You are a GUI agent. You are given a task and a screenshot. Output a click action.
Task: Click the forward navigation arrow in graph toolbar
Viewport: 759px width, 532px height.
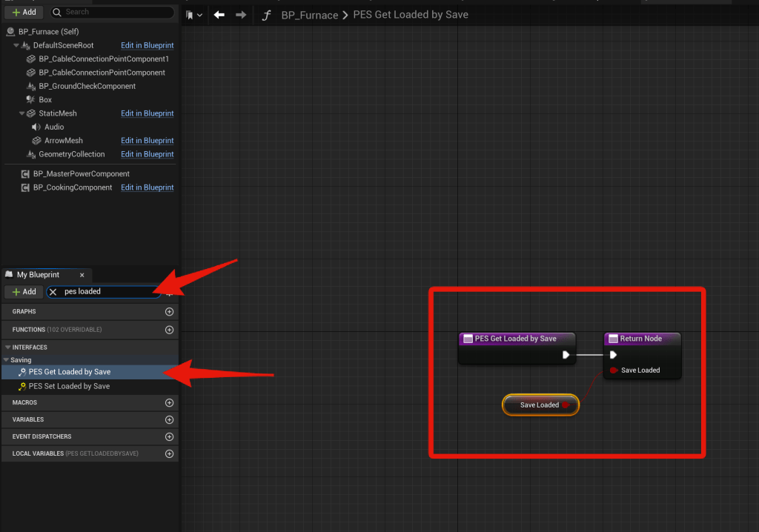239,15
